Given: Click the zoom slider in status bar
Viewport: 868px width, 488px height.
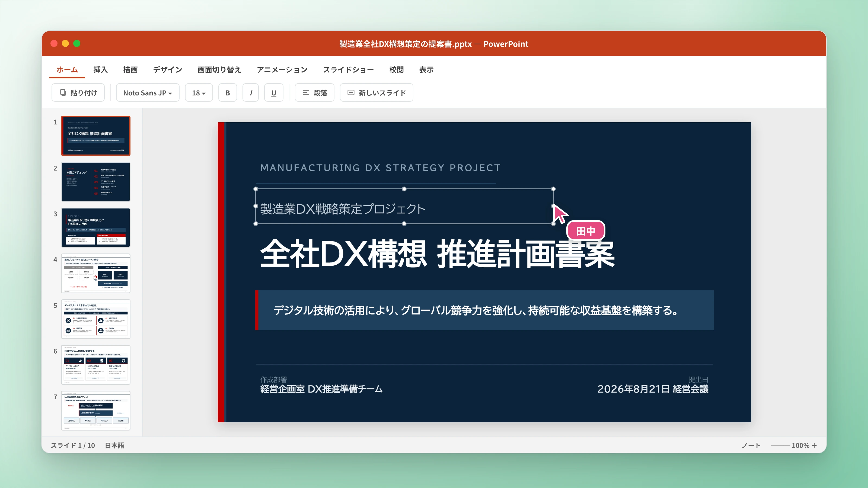Looking at the screenshot, I should click(x=780, y=445).
